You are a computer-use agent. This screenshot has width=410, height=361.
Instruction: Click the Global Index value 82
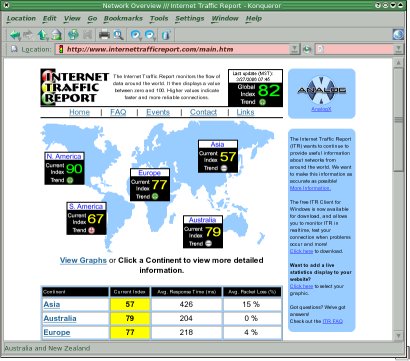pyautogui.click(x=269, y=90)
